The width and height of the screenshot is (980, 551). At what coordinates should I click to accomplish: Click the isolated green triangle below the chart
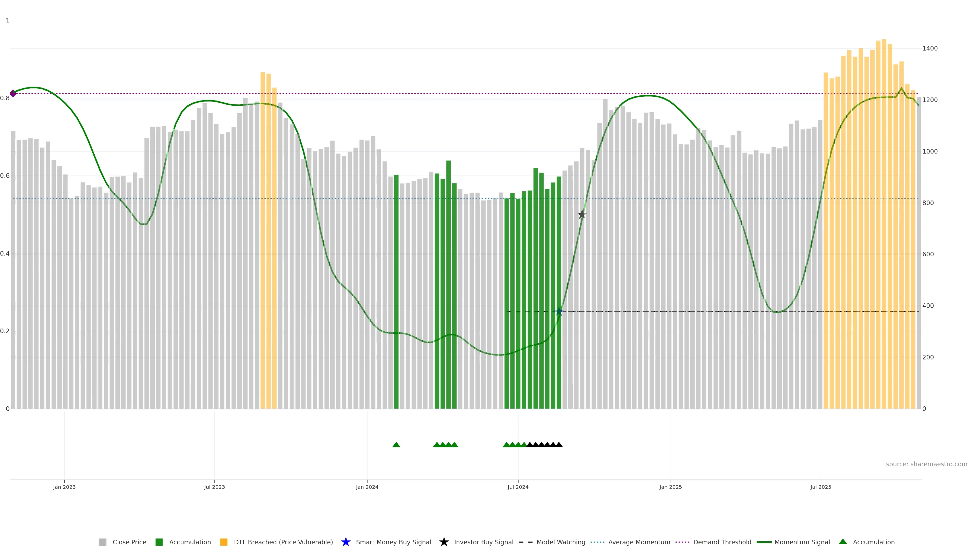[x=396, y=445]
